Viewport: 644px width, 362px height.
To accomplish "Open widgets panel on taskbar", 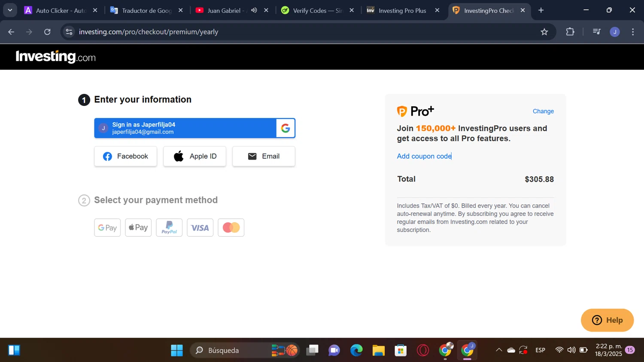I will coord(14,350).
